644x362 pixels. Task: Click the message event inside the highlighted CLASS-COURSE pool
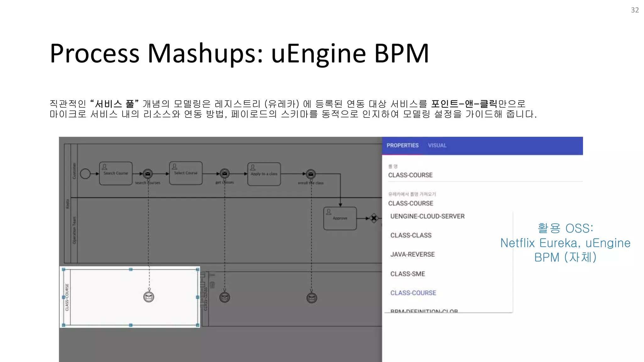149,297
